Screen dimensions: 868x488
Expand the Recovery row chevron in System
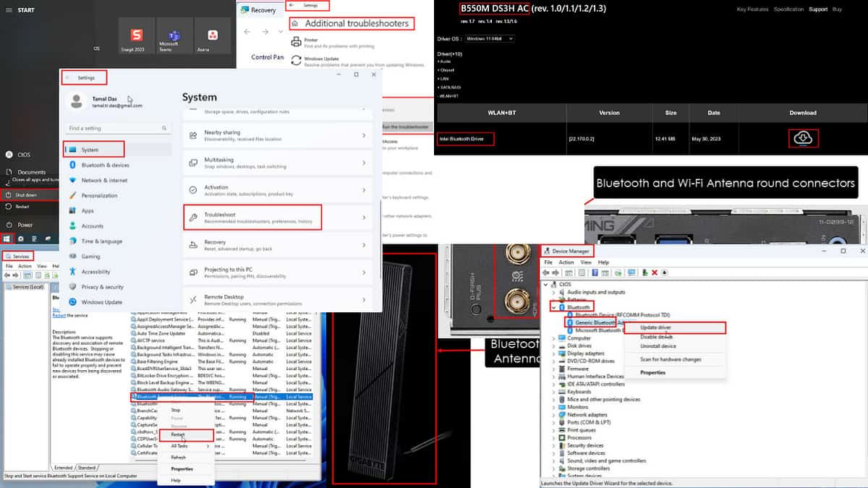coord(364,244)
